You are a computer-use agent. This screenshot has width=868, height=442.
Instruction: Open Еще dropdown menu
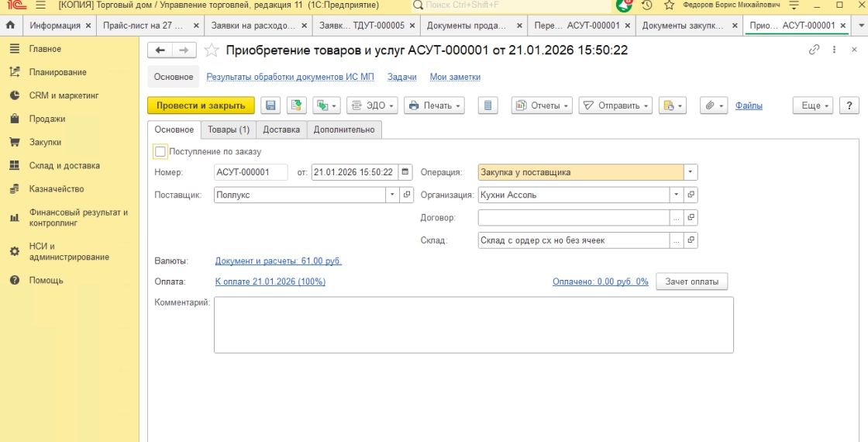[813, 105]
